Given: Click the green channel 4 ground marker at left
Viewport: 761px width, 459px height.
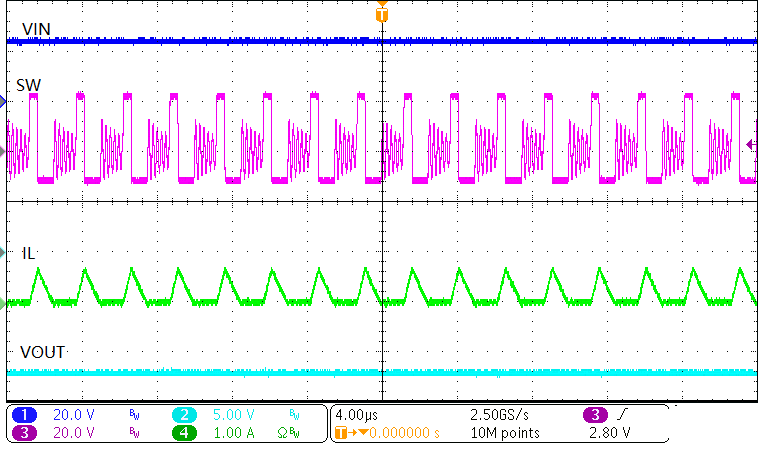Looking at the screenshot, I should 3,304.
